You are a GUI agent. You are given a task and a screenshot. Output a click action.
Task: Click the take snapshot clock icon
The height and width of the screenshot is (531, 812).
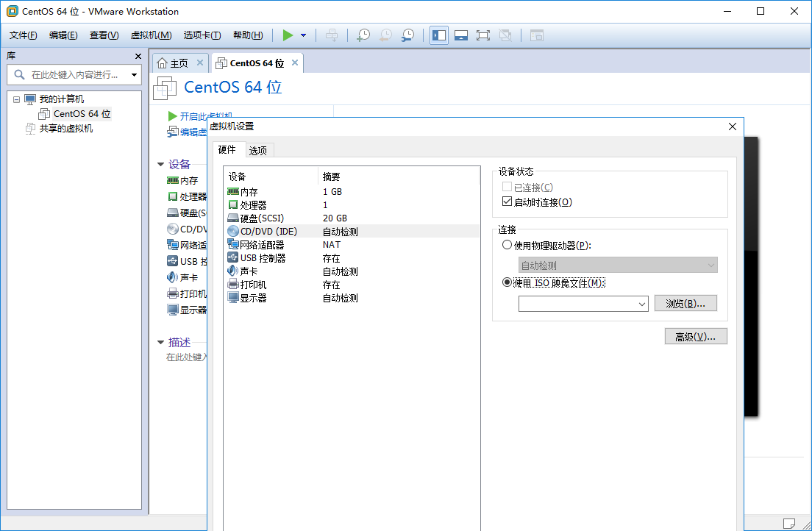tap(363, 35)
